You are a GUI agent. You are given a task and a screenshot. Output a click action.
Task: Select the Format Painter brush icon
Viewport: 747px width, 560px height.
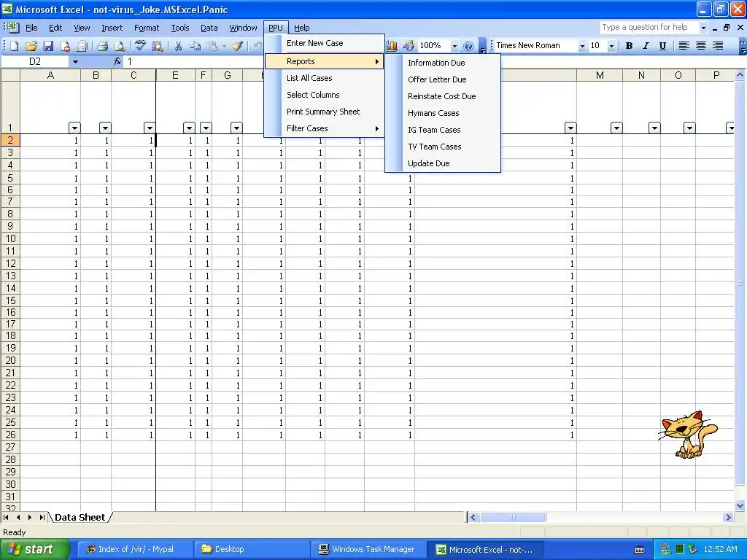pos(237,46)
